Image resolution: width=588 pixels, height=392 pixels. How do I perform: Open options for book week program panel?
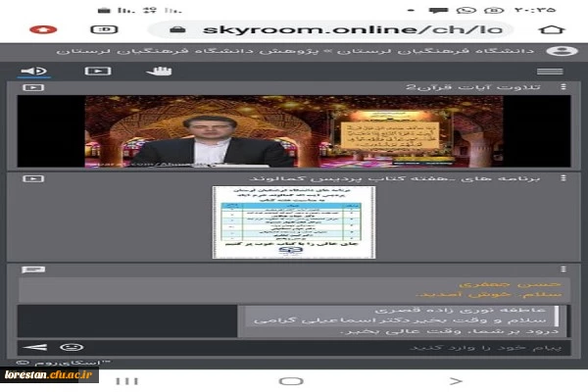pyautogui.click(x=563, y=179)
